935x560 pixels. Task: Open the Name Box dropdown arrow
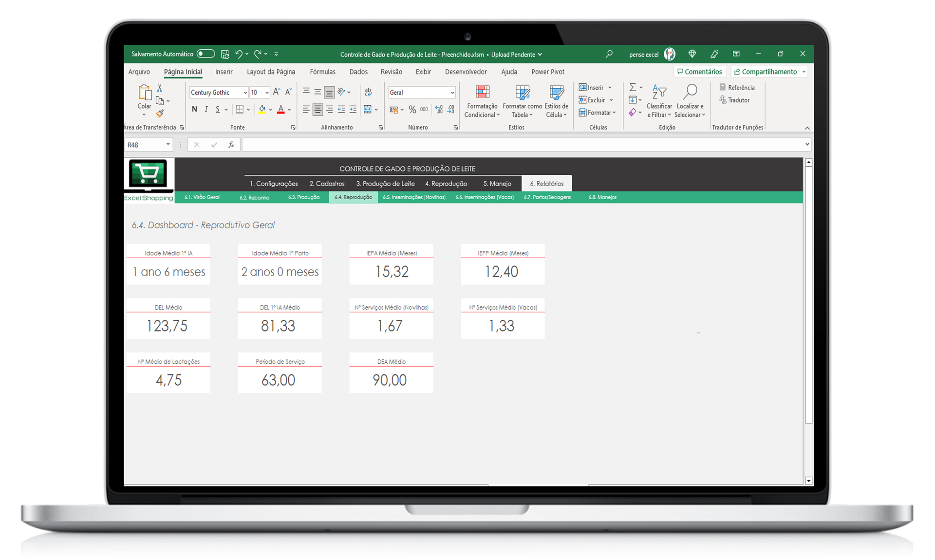tap(168, 145)
